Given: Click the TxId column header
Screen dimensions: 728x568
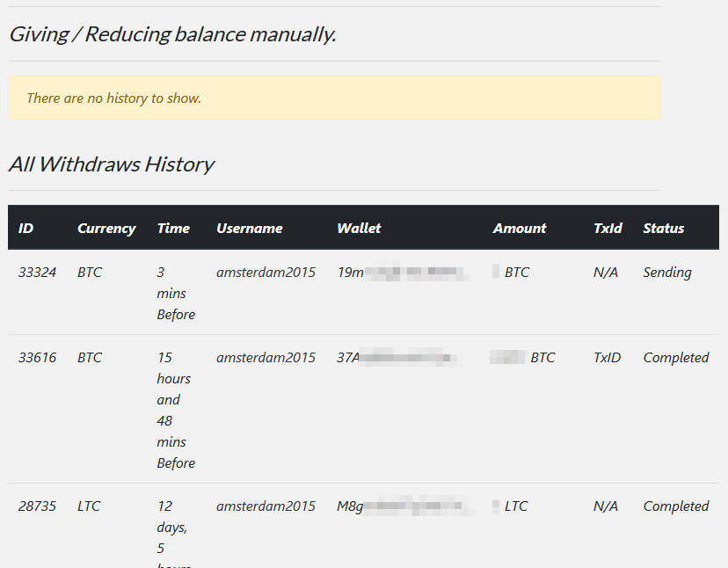Looking at the screenshot, I should coord(608,229).
